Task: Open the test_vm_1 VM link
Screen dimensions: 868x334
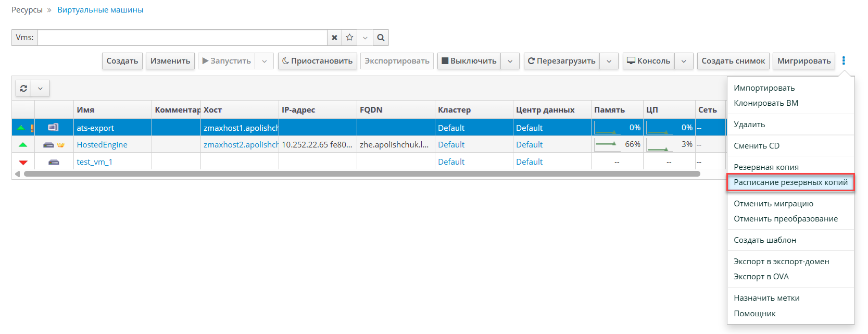Action: [x=94, y=162]
